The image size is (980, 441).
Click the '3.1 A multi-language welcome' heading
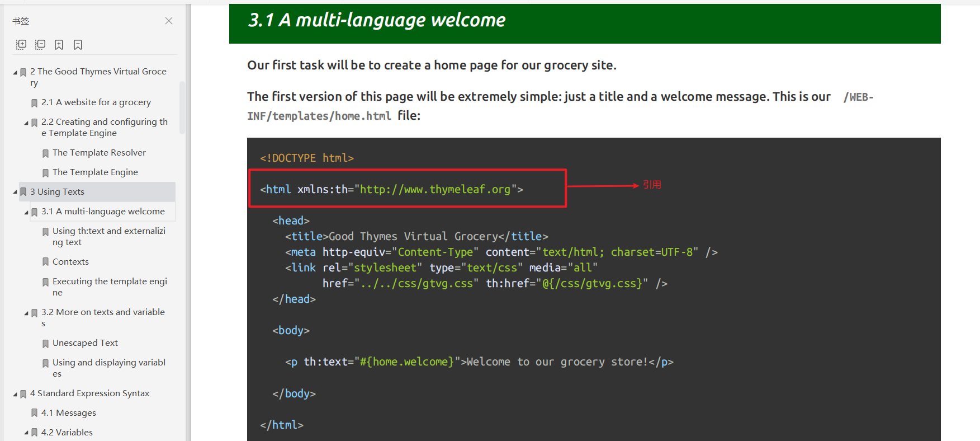pos(377,20)
